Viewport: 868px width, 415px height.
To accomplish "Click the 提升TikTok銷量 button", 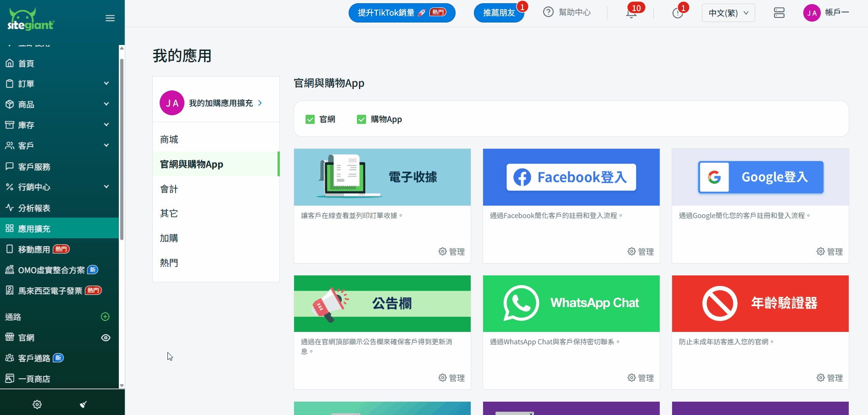I will click(401, 13).
